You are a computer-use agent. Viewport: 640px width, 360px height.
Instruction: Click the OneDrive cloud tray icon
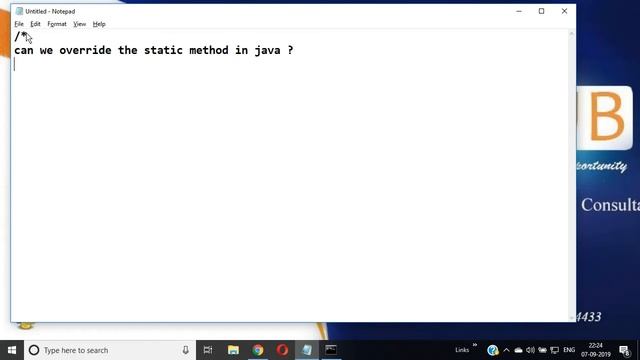518,350
